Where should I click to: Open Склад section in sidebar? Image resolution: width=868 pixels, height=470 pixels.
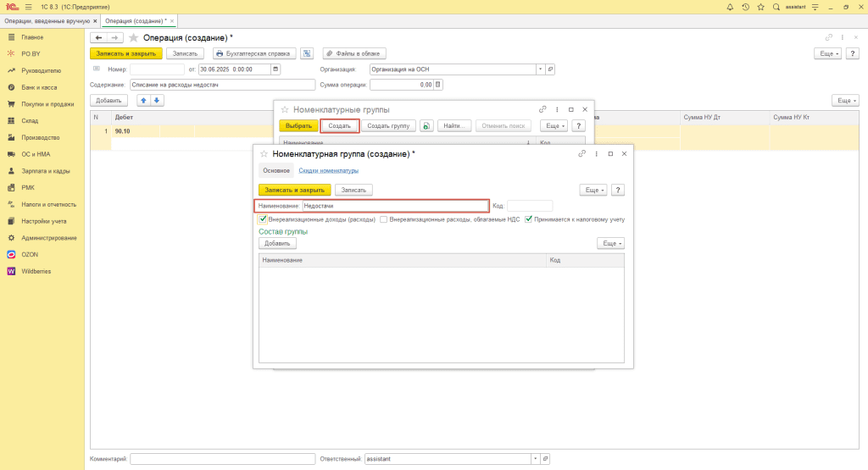(x=30, y=120)
